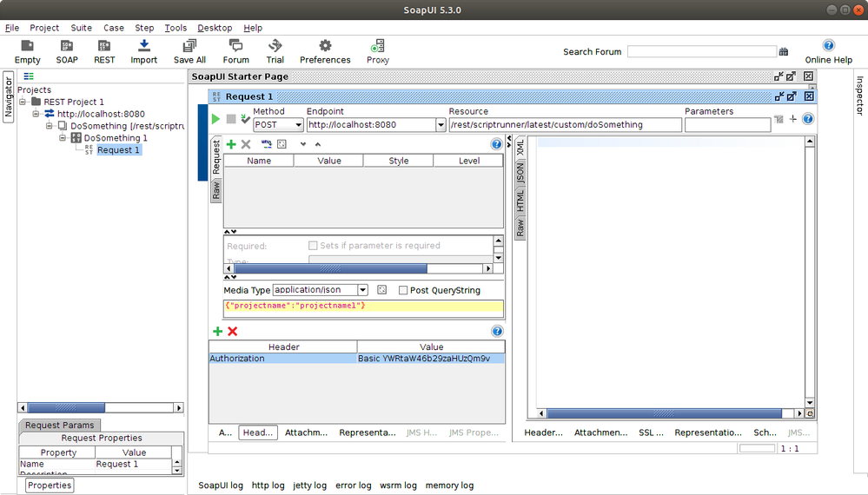This screenshot has width=868, height=495.
Task: Open the http log tab
Action: [268, 485]
